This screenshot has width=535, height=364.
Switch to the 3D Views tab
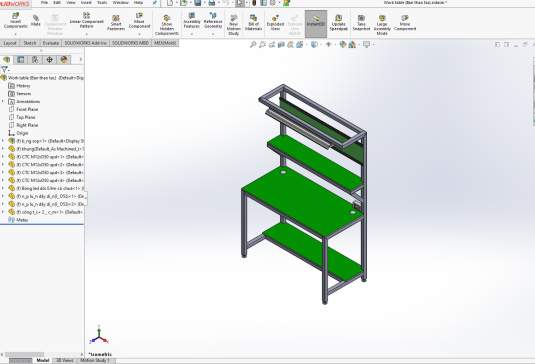[x=64, y=360]
